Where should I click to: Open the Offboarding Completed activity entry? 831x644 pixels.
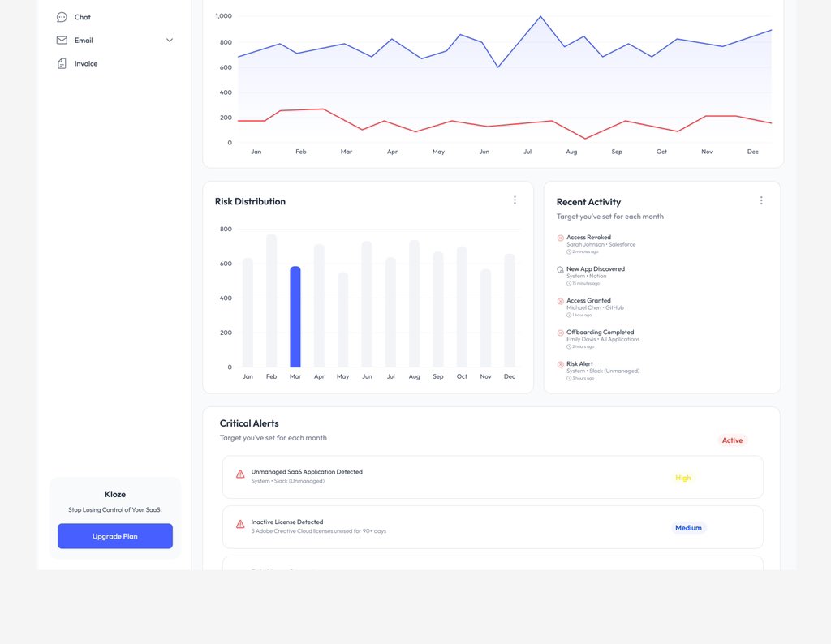pyautogui.click(x=598, y=339)
